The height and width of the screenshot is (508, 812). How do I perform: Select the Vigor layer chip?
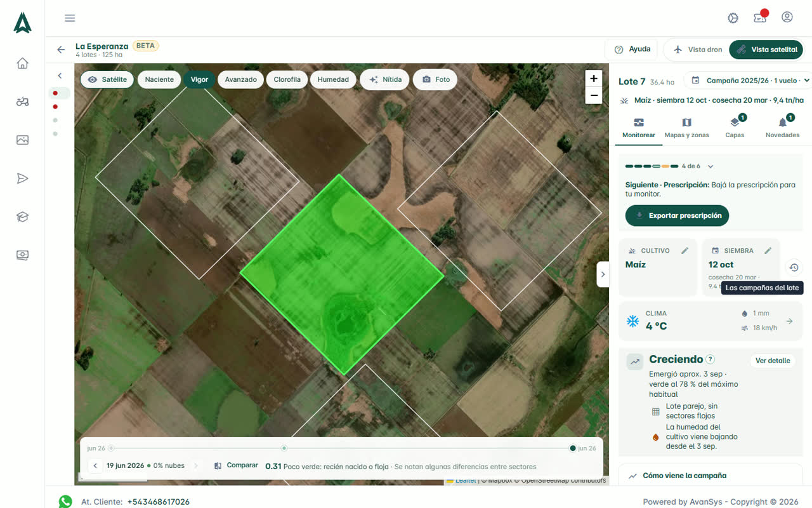point(199,79)
